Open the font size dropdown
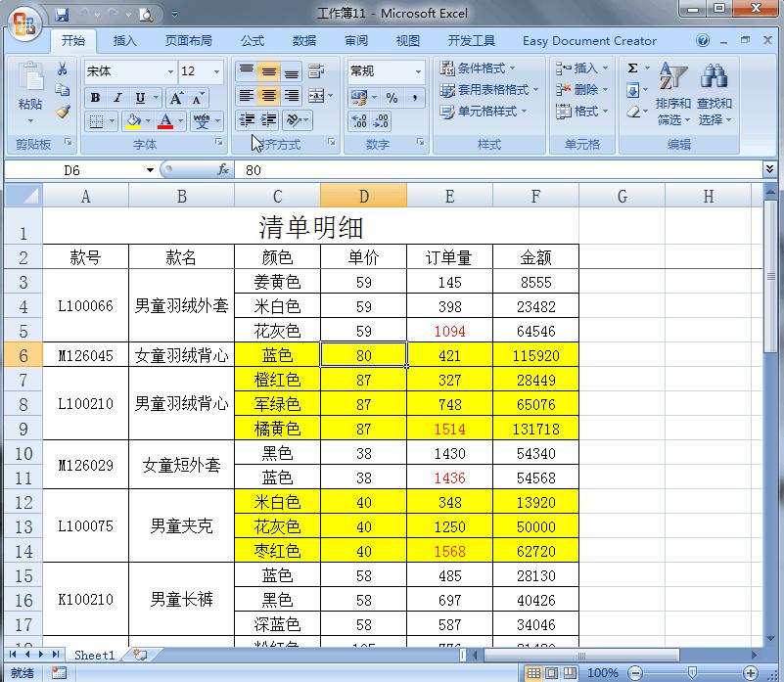The width and height of the screenshot is (784, 682). [215, 71]
